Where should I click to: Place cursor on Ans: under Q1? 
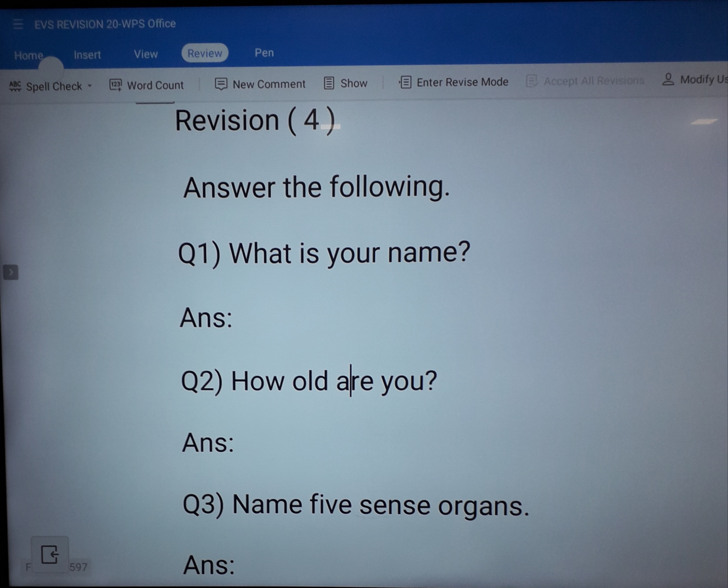click(x=206, y=318)
